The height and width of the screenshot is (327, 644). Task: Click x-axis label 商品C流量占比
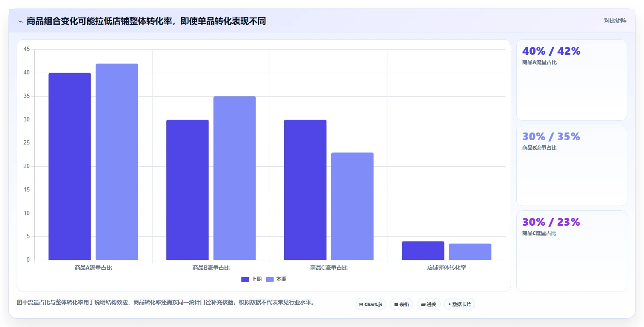pyautogui.click(x=329, y=268)
